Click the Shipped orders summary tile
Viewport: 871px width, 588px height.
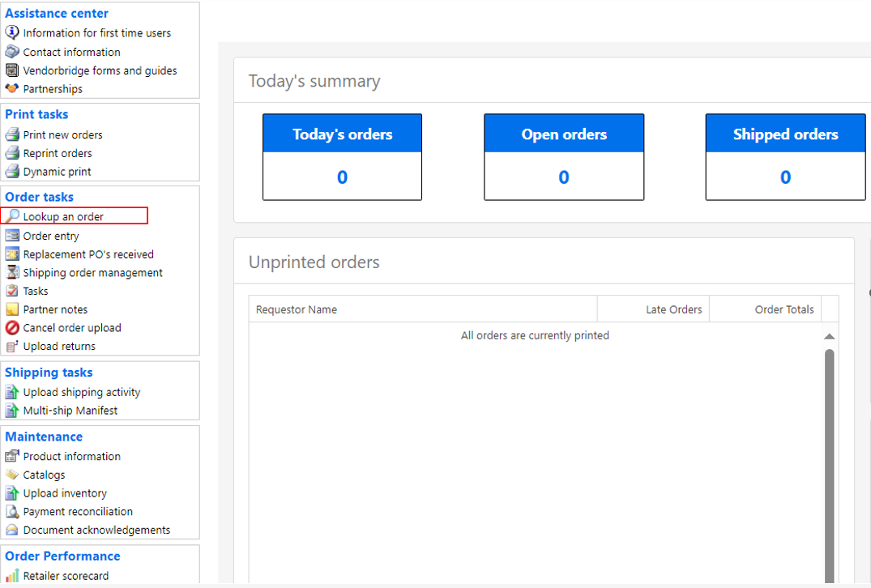[785, 157]
